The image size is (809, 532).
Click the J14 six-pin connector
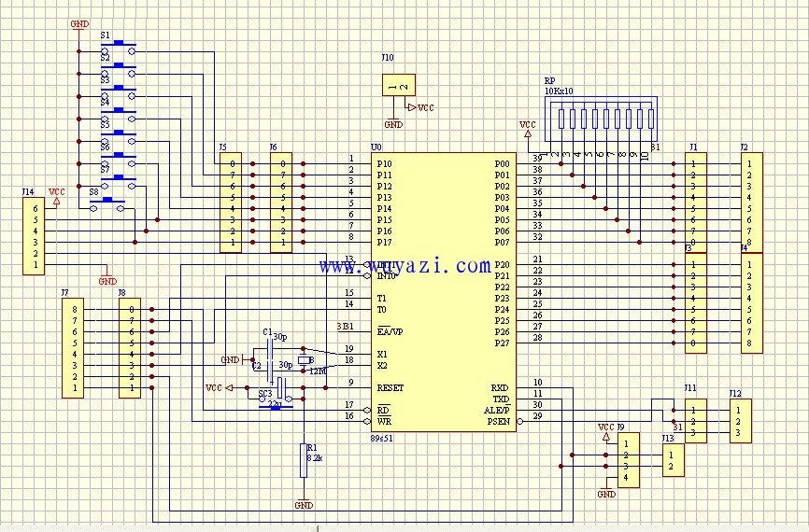(33, 236)
